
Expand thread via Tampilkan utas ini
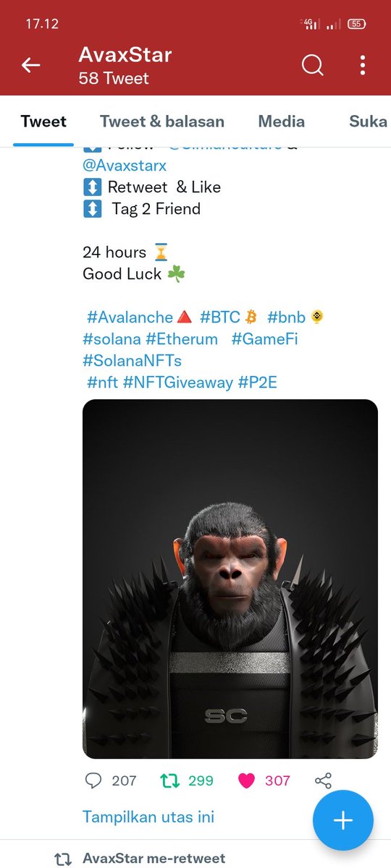(148, 817)
